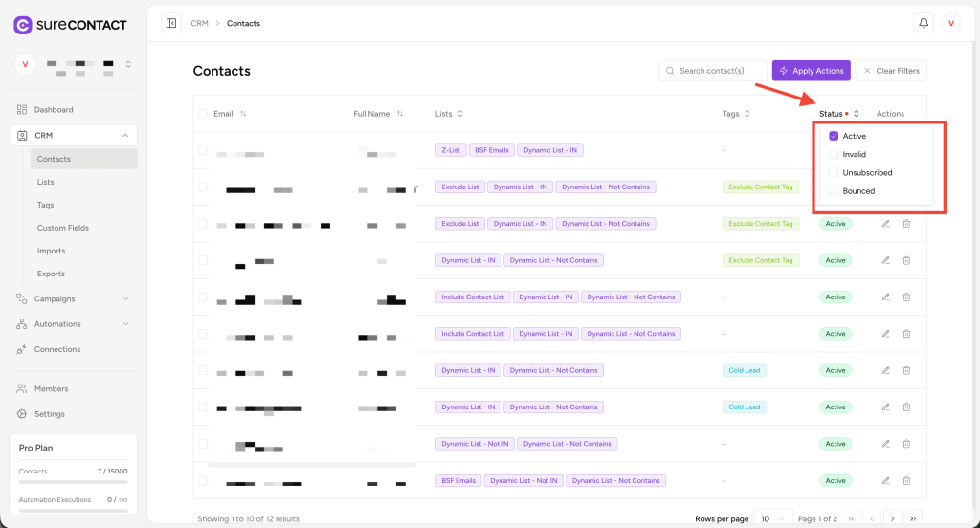This screenshot has height=528, width=980.
Task: Click the sureCONTACT logo
Action: tap(63, 25)
